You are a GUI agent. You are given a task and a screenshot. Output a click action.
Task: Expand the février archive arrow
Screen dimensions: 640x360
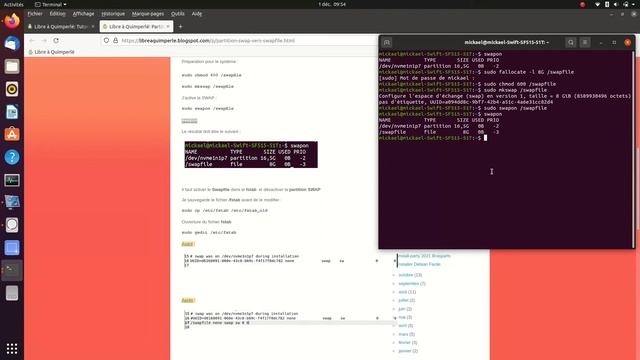pyautogui.click(x=394, y=342)
